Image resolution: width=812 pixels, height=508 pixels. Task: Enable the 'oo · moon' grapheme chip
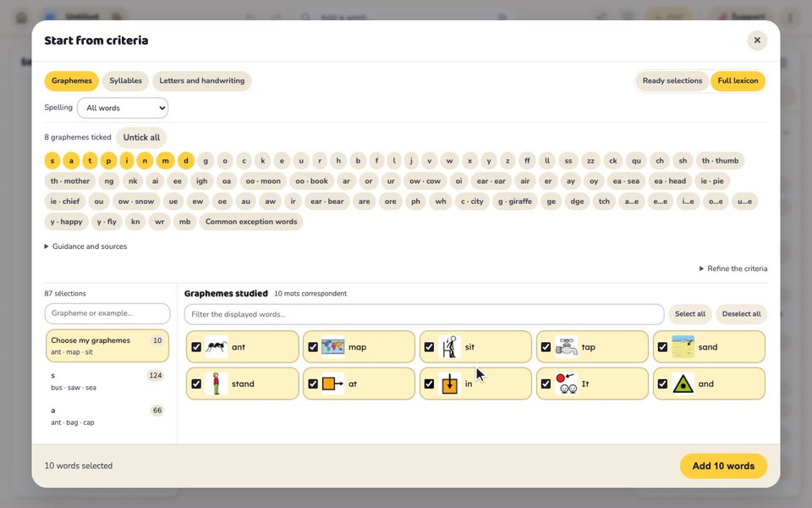tap(263, 181)
